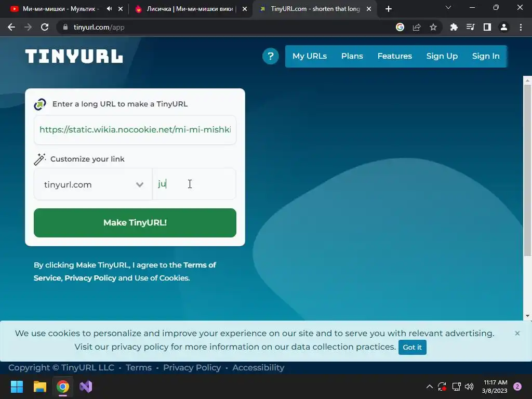Click the Google account icon in address bar
The width and height of the screenshot is (532, 399).
pyautogui.click(x=400, y=27)
